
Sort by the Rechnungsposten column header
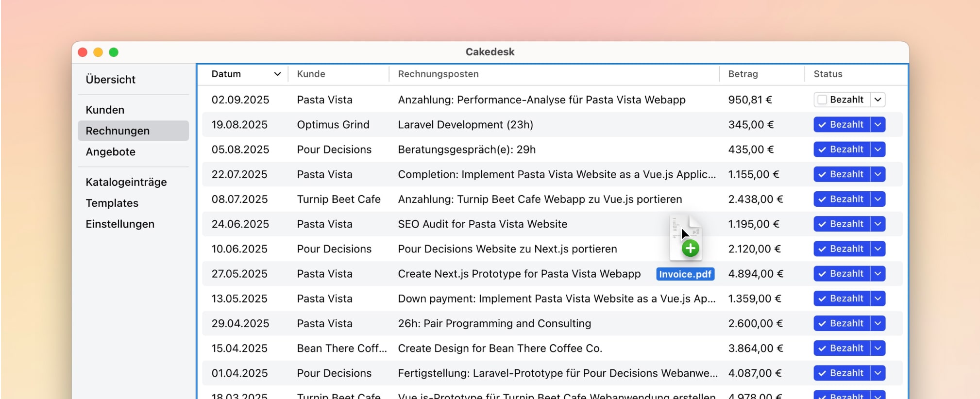click(439, 74)
